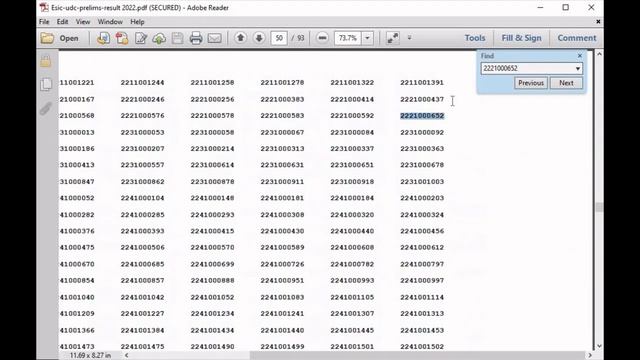Viewport: 640px width, 360px height.
Task: Close the document with menu bar X
Action: point(598,22)
